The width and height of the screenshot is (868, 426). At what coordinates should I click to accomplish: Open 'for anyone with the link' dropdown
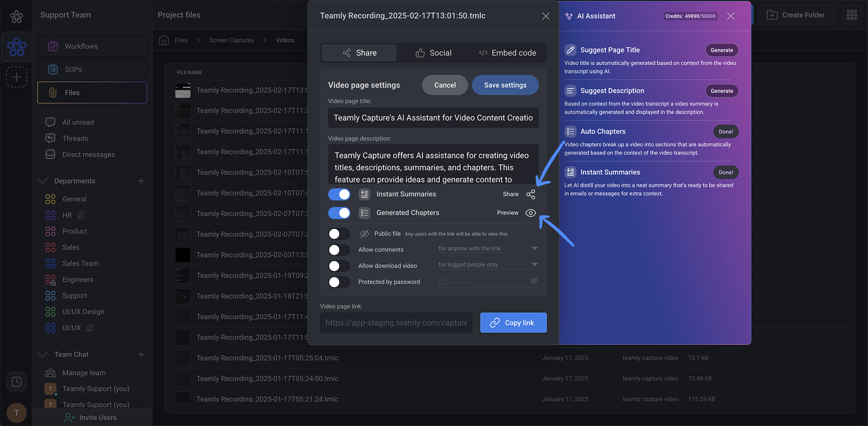pos(488,248)
